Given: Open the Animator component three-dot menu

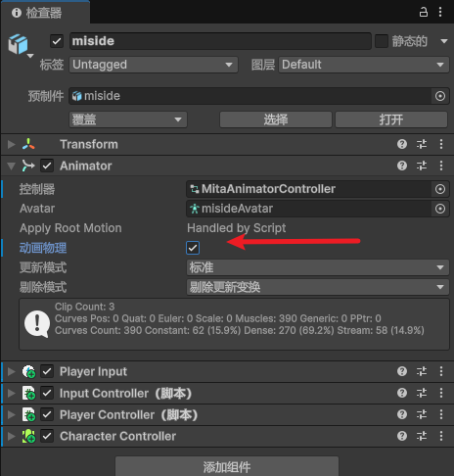Looking at the screenshot, I should [x=441, y=166].
